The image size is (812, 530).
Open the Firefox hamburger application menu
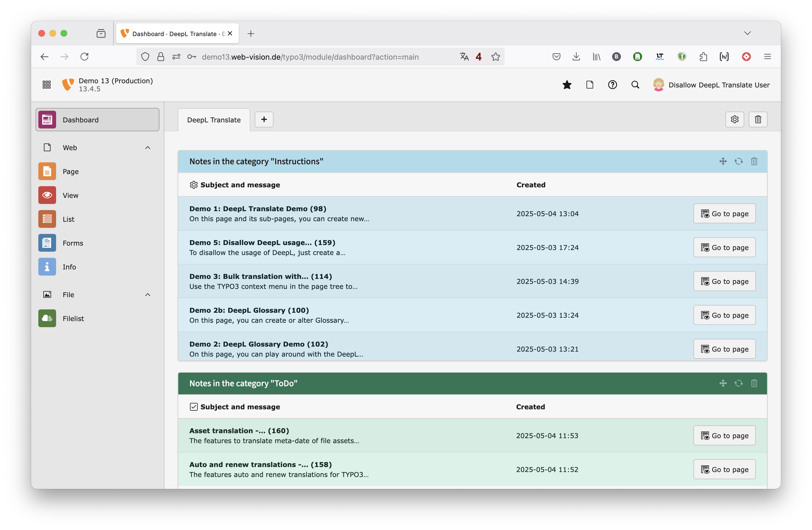pyautogui.click(x=767, y=57)
